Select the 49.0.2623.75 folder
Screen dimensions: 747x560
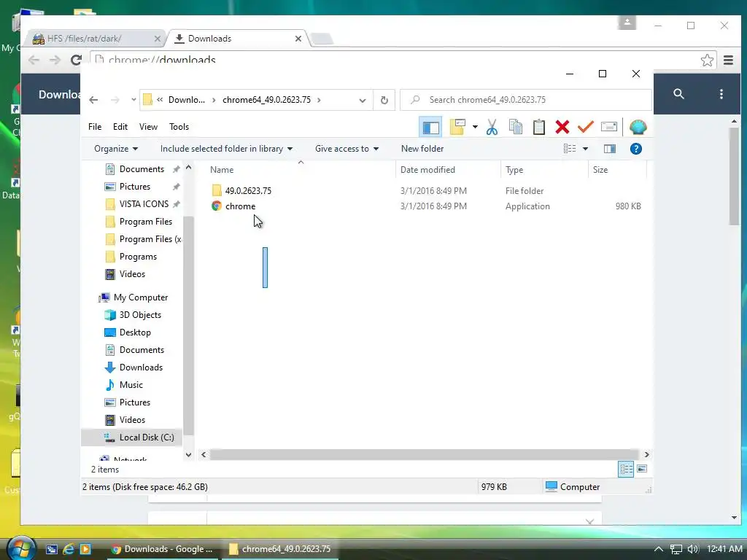click(248, 191)
